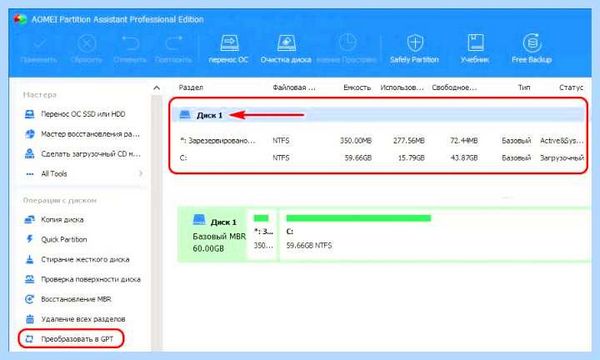Viewport: 600px width, 360px height.
Task: Select the Диск 1 row in list
Action: coord(378,115)
